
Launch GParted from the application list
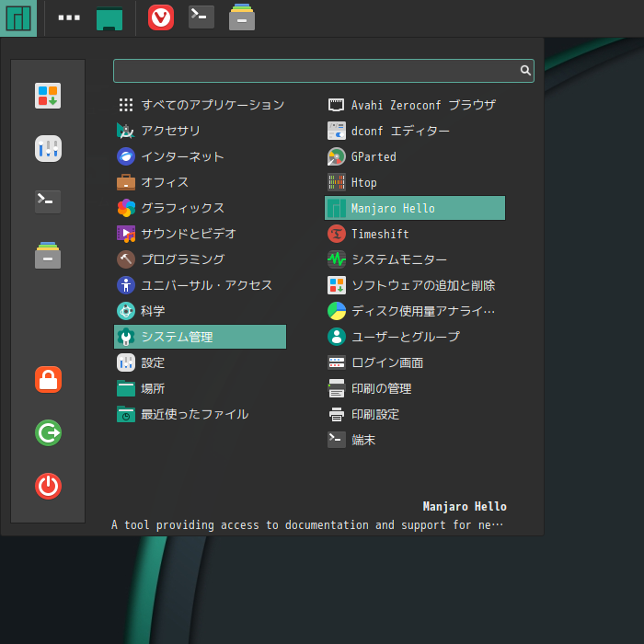click(373, 156)
